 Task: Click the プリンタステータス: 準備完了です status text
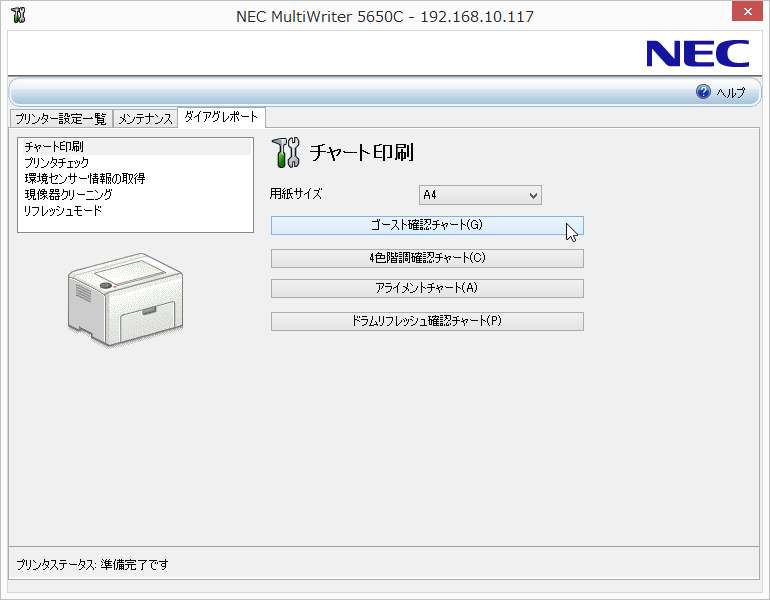click(92, 565)
